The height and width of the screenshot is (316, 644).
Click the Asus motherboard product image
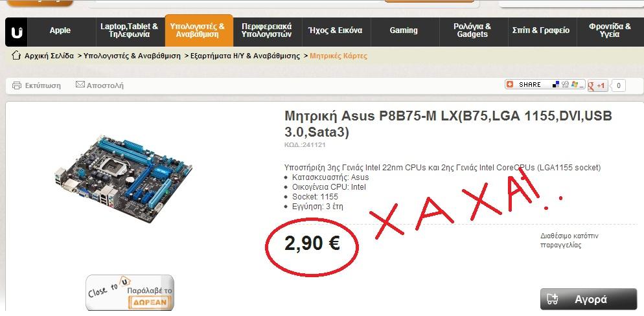click(x=123, y=179)
